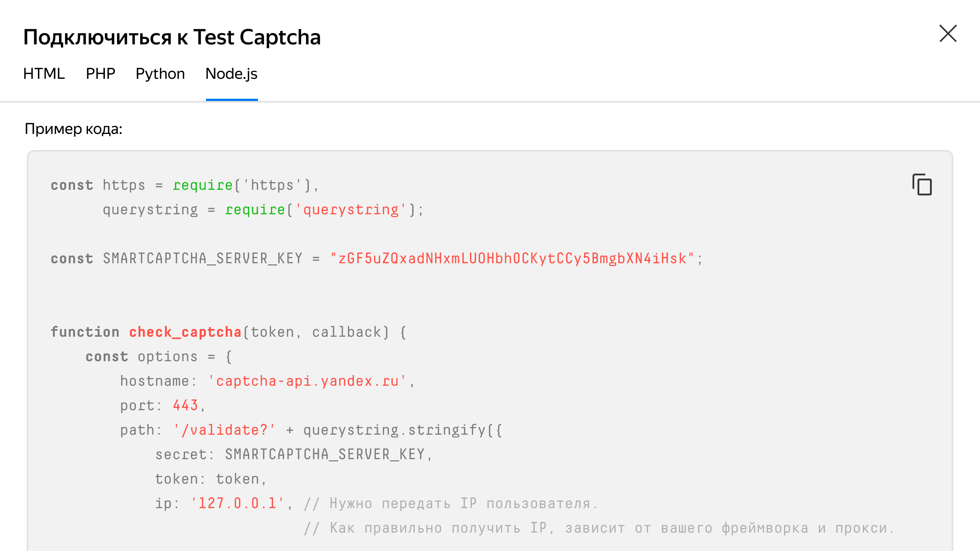Click the SMARTCAPTCHA server key string value
Screen dimensions: 980x551
512,259
